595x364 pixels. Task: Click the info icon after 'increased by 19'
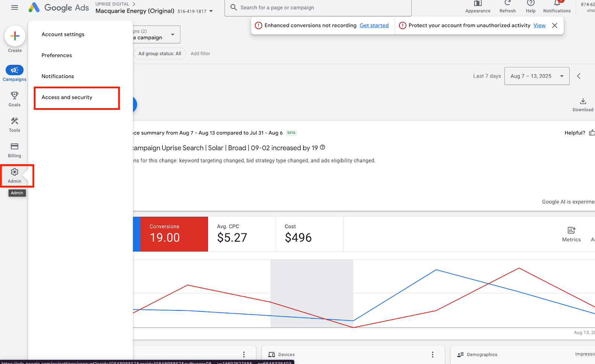coord(322,147)
